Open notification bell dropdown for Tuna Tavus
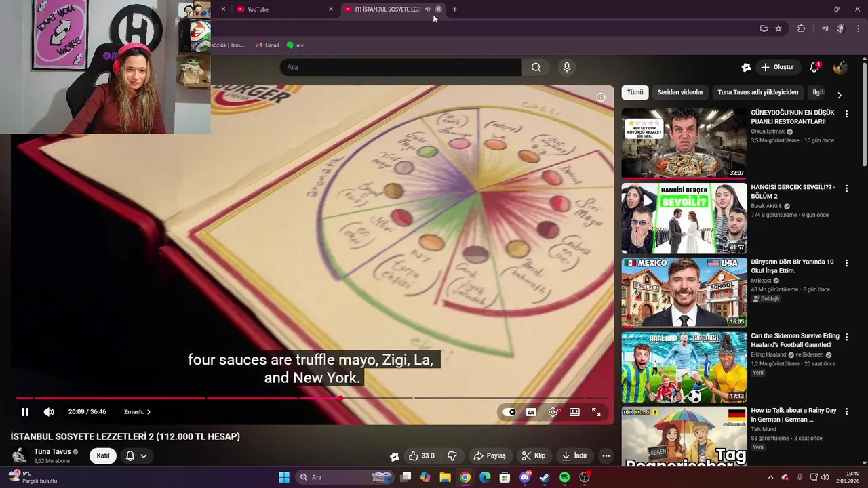The width and height of the screenshot is (868, 488). point(136,455)
